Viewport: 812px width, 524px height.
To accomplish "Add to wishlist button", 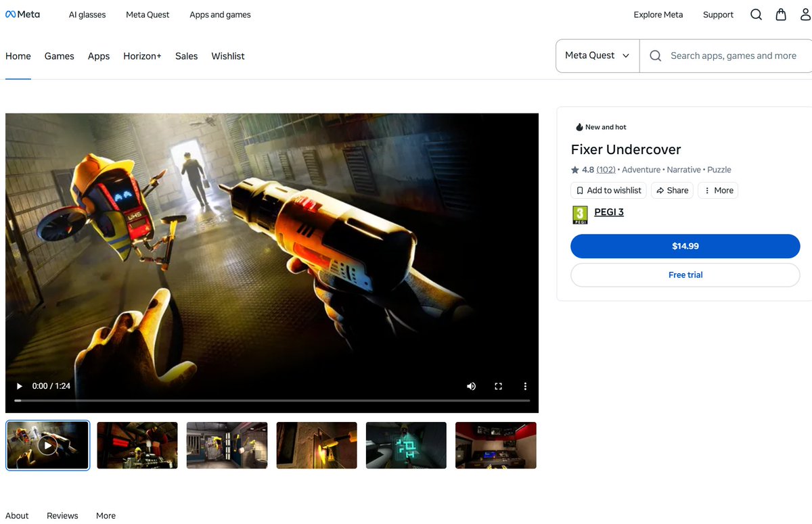I will [608, 191].
